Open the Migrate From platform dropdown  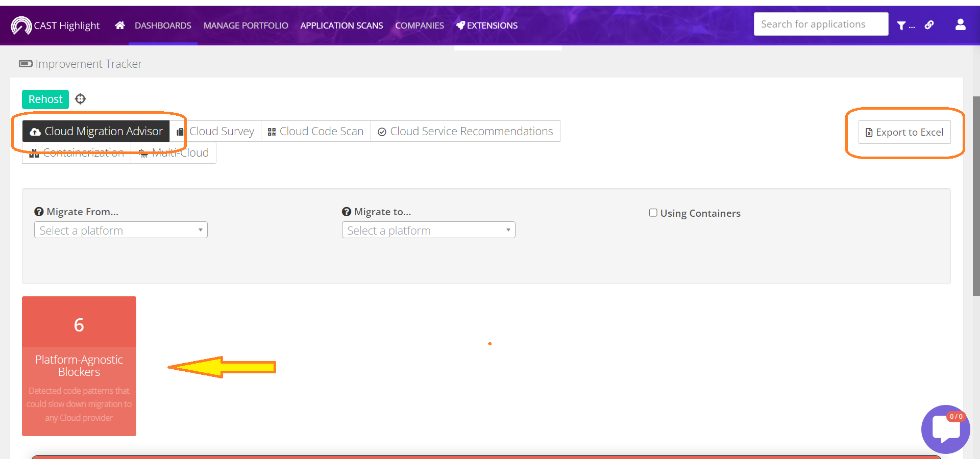tap(121, 230)
